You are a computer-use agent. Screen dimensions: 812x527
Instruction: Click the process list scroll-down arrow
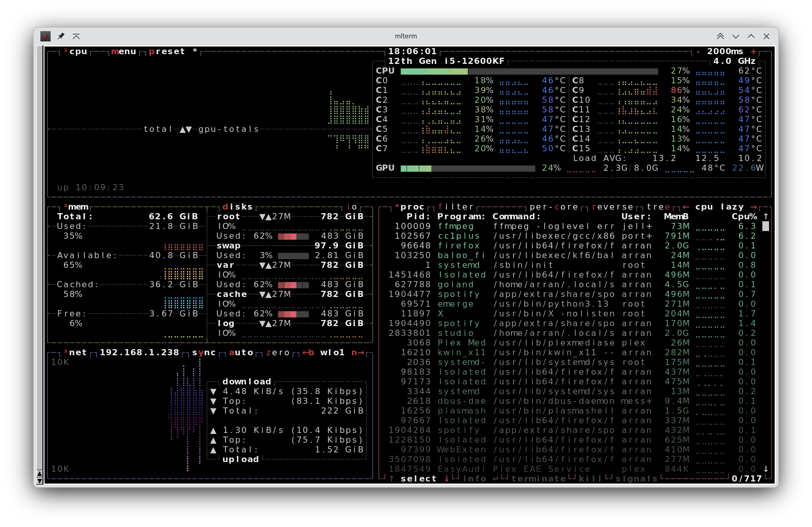tap(765, 469)
